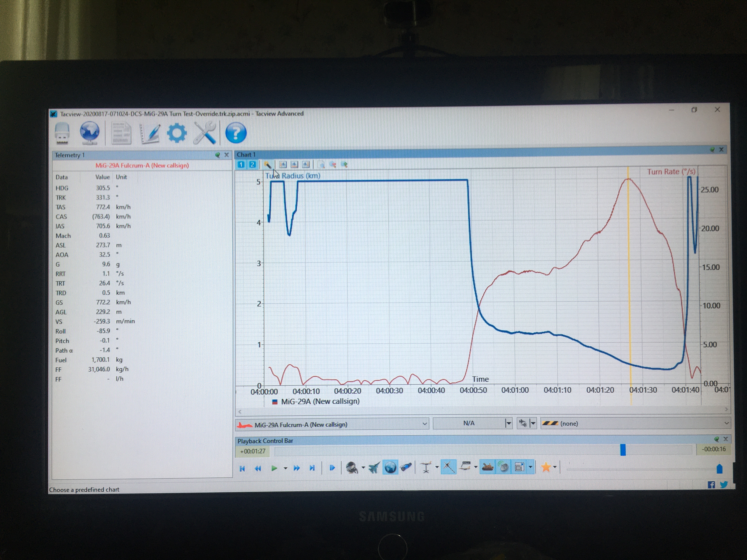
Task: Open MiG-29A Fulcrum-A object selection dropdown
Action: (x=332, y=424)
